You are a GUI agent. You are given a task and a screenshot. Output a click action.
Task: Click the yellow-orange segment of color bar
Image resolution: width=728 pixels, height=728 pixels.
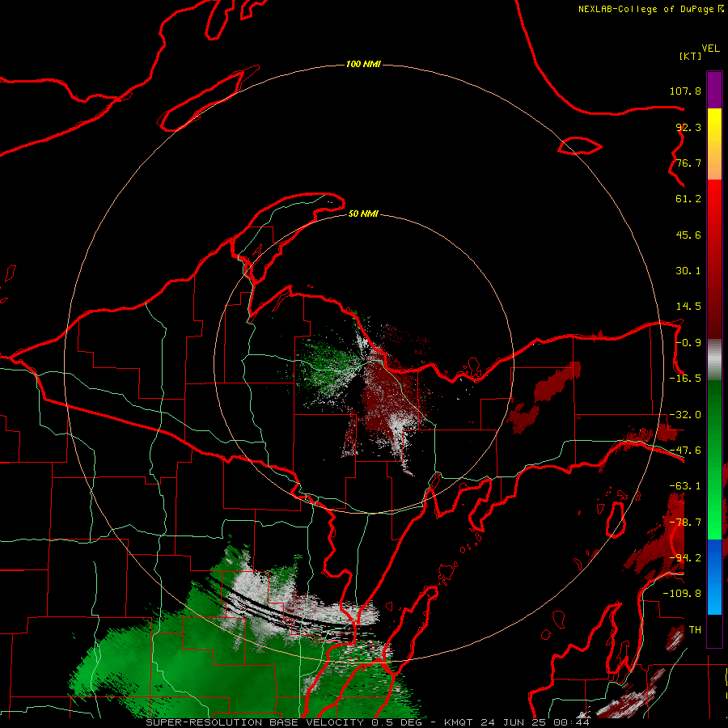tap(714, 144)
